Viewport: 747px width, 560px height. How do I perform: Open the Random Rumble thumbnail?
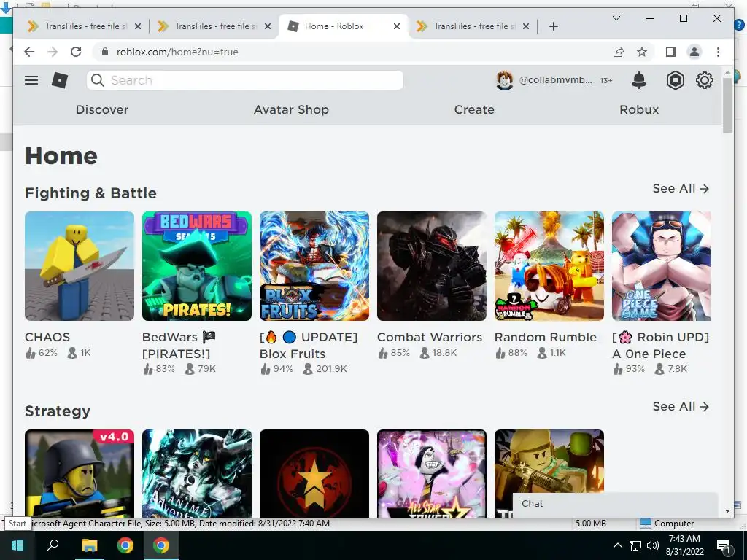click(x=549, y=266)
